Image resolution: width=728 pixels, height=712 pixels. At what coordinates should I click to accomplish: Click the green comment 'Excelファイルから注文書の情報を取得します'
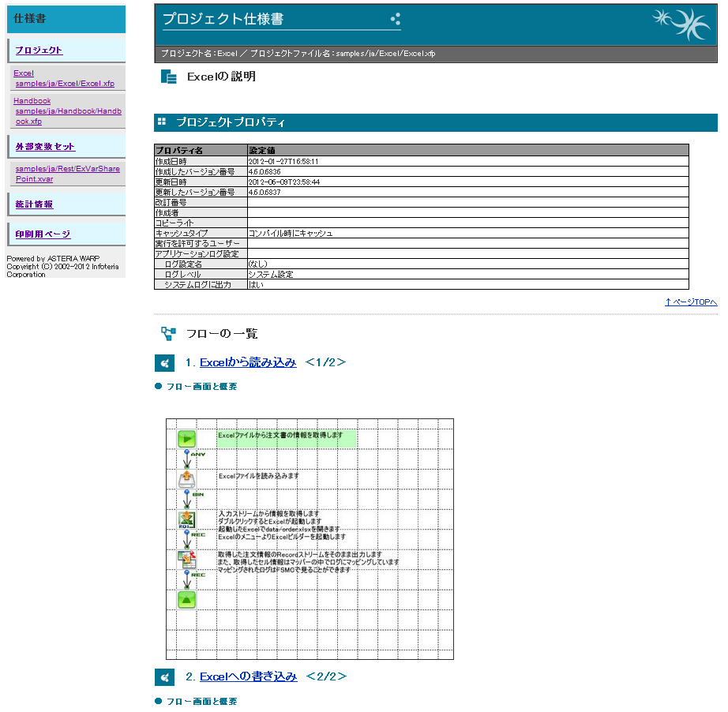click(x=287, y=439)
